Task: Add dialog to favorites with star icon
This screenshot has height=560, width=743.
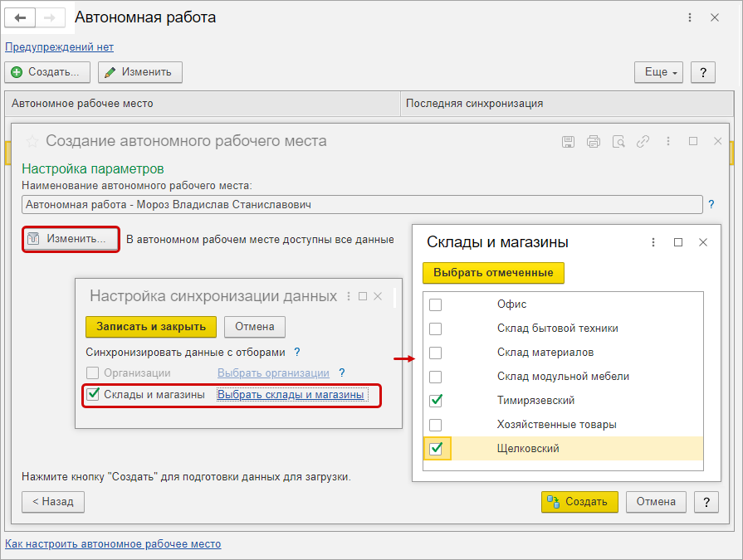Action: (x=32, y=141)
